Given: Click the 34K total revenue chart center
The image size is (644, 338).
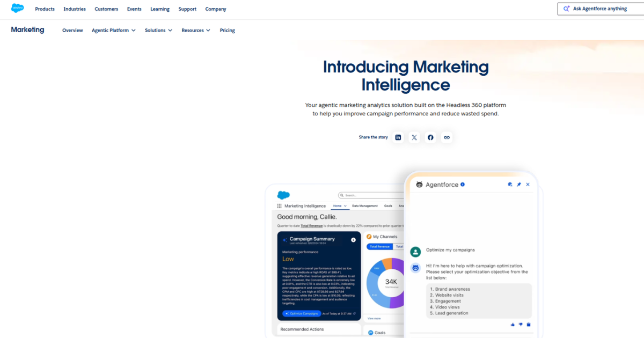Looking at the screenshot, I should [391, 283].
